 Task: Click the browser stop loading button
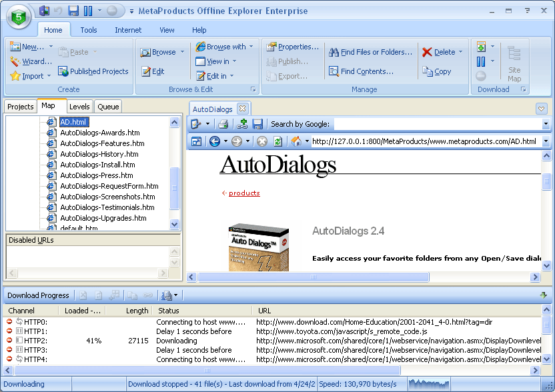(x=262, y=141)
